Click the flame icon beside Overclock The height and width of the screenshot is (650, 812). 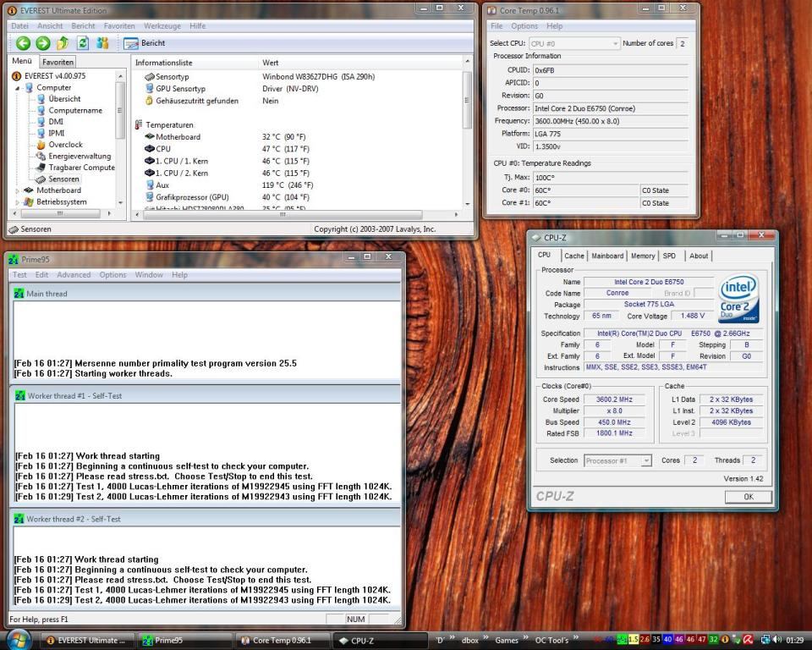click(x=41, y=145)
